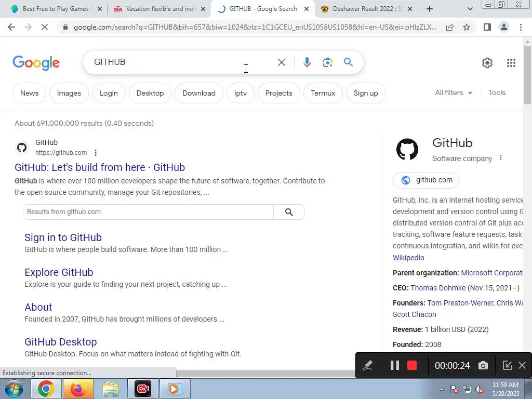Screen dimensions: 532x399
Task: Open the Sign in to GitHub link
Action: click(x=63, y=237)
